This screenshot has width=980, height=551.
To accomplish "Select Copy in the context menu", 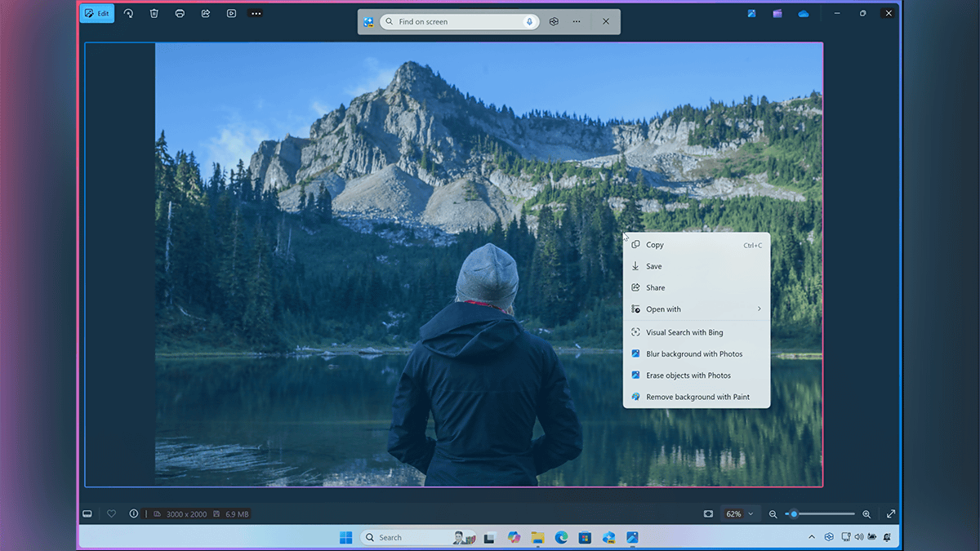I will pos(697,245).
